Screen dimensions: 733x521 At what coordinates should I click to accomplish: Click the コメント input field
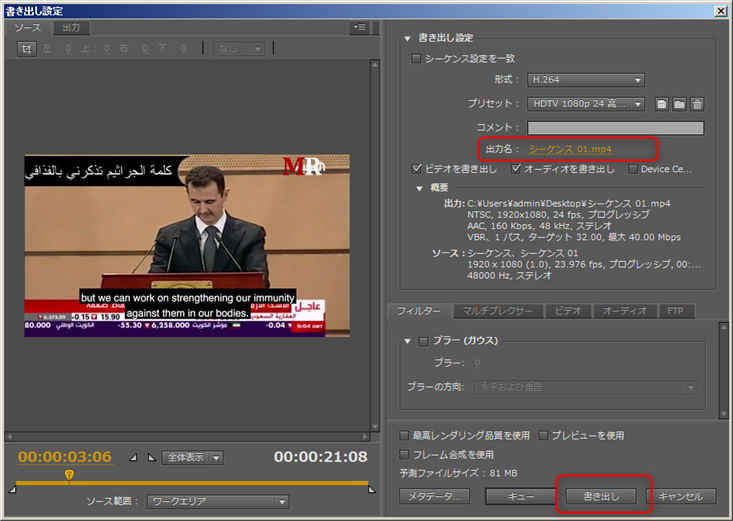click(615, 128)
